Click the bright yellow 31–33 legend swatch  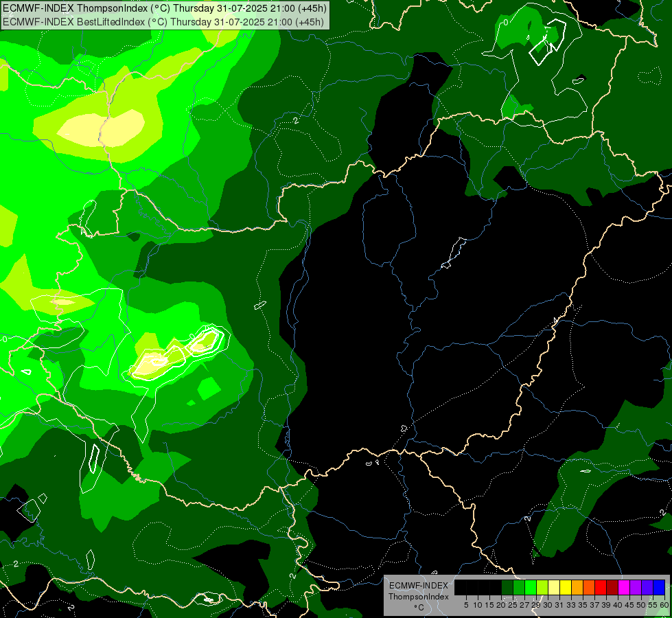click(x=566, y=587)
